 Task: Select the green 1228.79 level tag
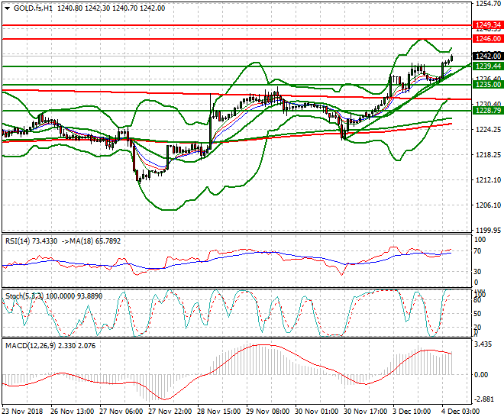(486, 111)
